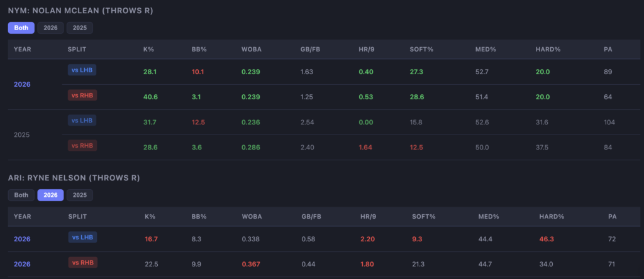Click Nelson's 0.338 WOBA value
This screenshot has width=644, height=279.
[x=250, y=239]
